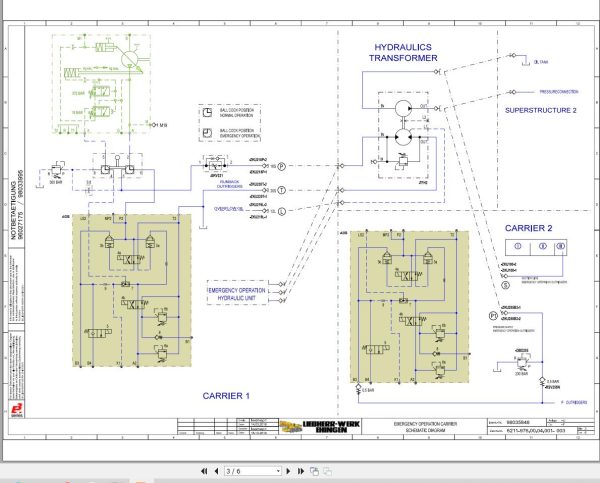600x483 pixels.
Task: Click the HYDRAULICS TRANSFORMER heading
Action: tap(403, 52)
